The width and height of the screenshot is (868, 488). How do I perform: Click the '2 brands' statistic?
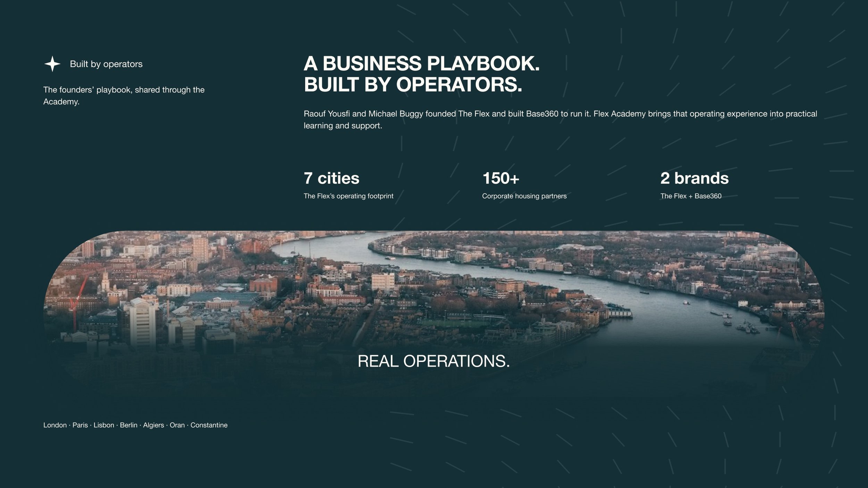[x=694, y=178]
